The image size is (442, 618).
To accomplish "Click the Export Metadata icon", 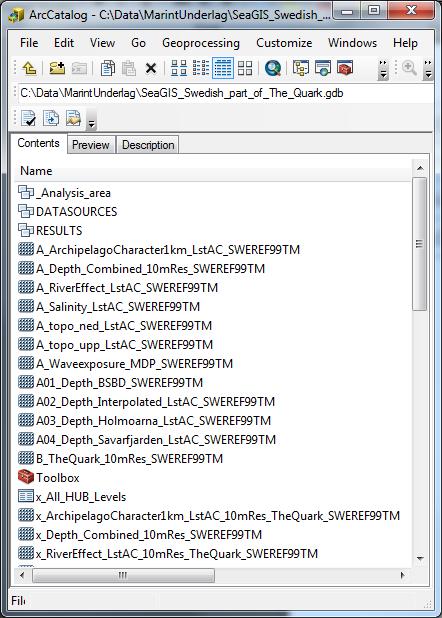I will point(51,118).
